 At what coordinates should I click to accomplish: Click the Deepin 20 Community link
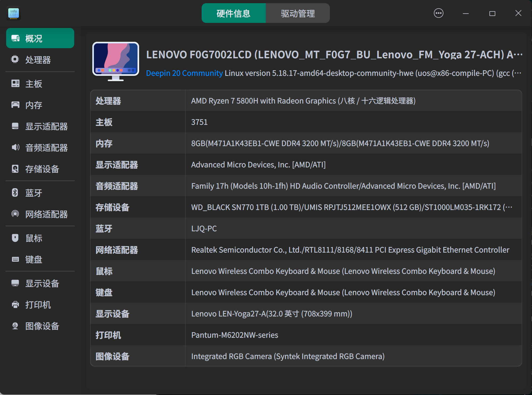point(184,73)
